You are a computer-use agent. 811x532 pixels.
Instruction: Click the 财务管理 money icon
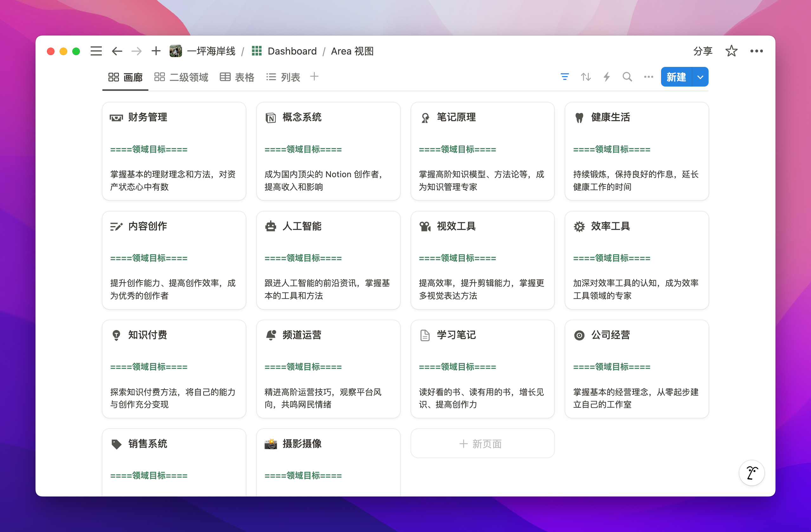(116, 118)
